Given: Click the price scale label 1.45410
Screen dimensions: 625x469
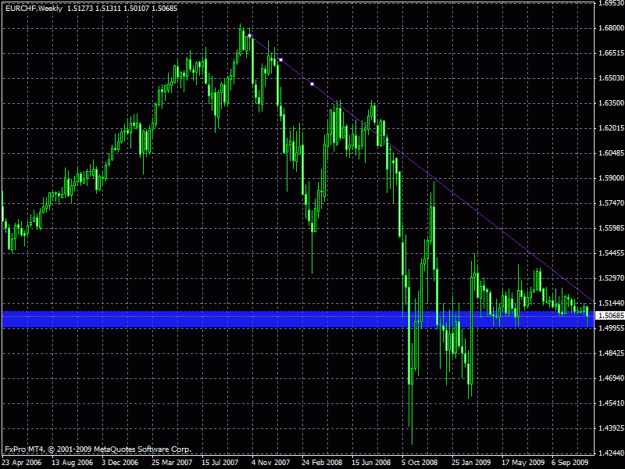Looking at the screenshot, I should tap(611, 403).
